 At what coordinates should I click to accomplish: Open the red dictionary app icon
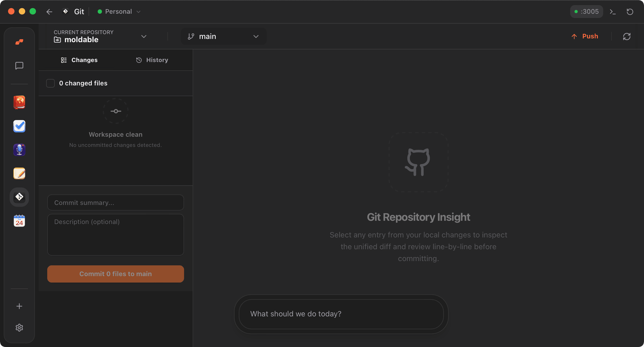coord(19,103)
